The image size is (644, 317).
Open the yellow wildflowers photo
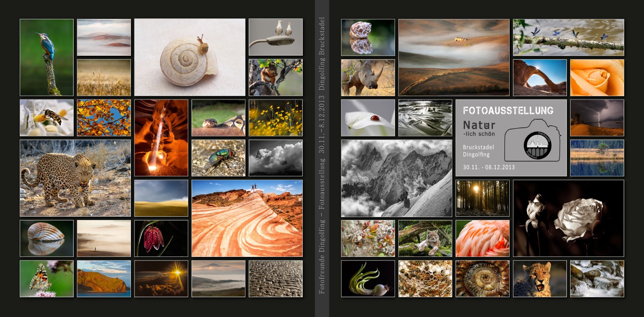276,118
